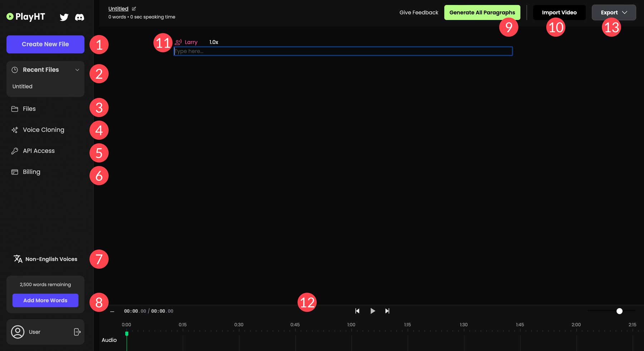
Task: Collapse the Recent Files list
Action: [77, 70]
